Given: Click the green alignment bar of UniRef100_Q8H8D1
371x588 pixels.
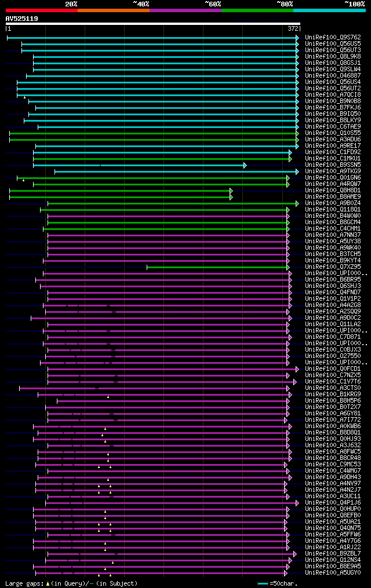Looking at the screenshot, I should click(x=121, y=191).
